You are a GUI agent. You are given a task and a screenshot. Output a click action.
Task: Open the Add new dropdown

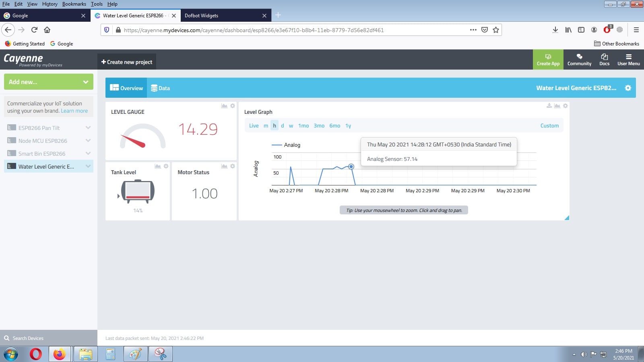tap(48, 82)
